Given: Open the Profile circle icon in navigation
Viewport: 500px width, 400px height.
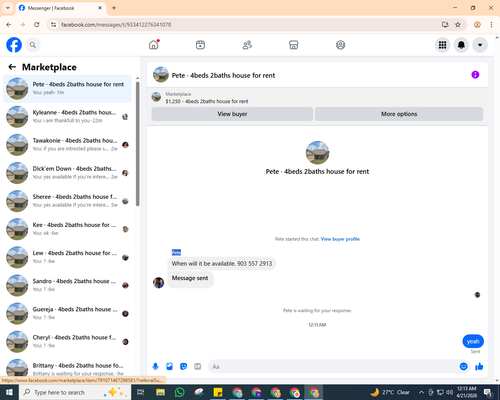Looking at the screenshot, I should point(340,45).
